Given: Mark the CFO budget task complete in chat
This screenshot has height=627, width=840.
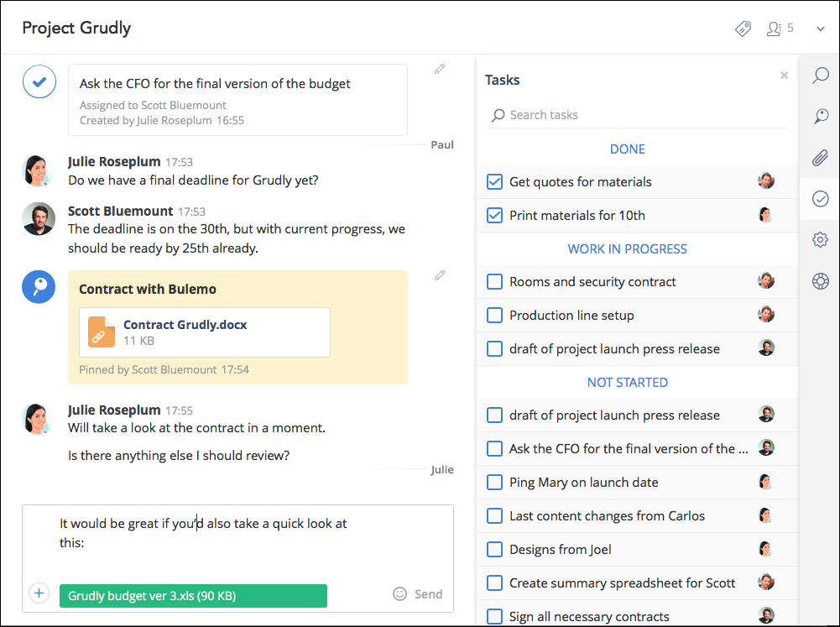Looking at the screenshot, I should tap(39, 81).
